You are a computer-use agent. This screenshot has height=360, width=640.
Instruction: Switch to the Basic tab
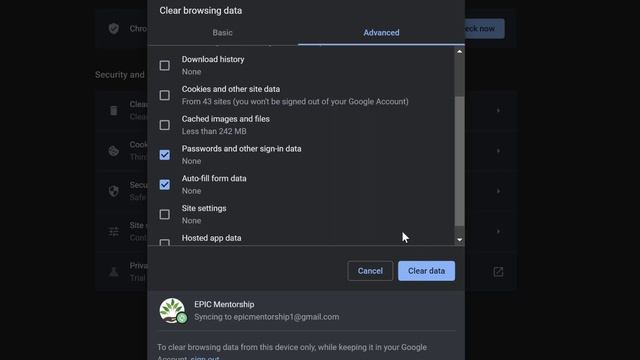click(222, 33)
